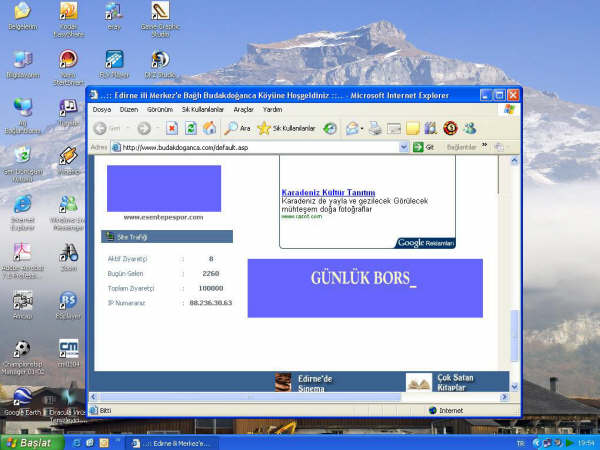Go to the home page via the Home icon
The image size is (600, 450).
(209, 128)
